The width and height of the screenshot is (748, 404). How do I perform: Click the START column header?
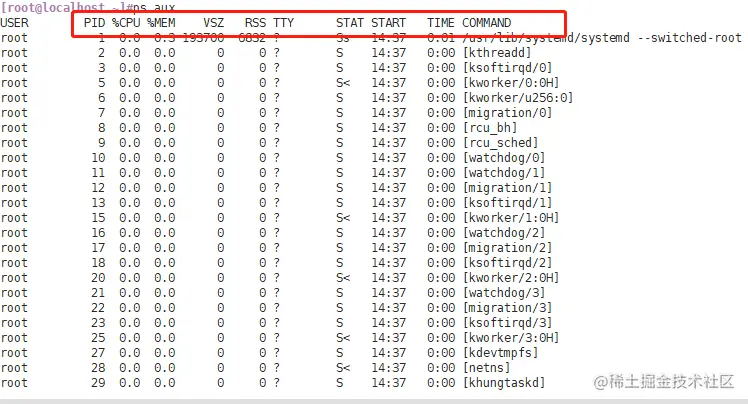[x=388, y=23]
